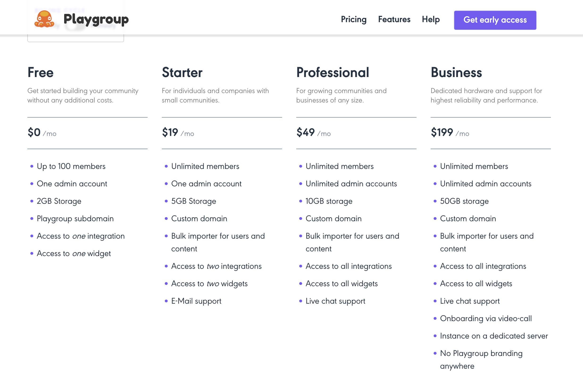Click the Playgroup wordmark in header

pos(96,20)
